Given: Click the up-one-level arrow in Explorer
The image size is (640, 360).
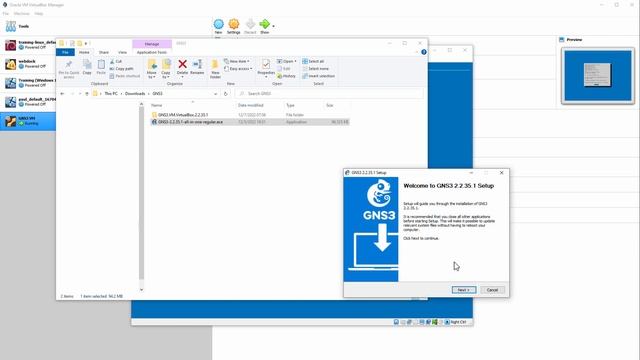Looking at the screenshot, I should coord(87,93).
